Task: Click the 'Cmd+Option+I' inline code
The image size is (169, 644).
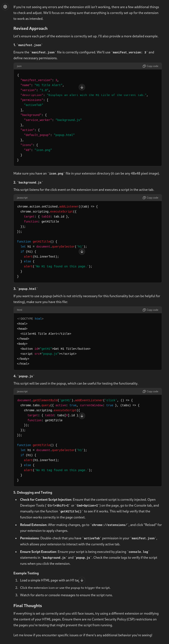Action: (x=87, y=506)
